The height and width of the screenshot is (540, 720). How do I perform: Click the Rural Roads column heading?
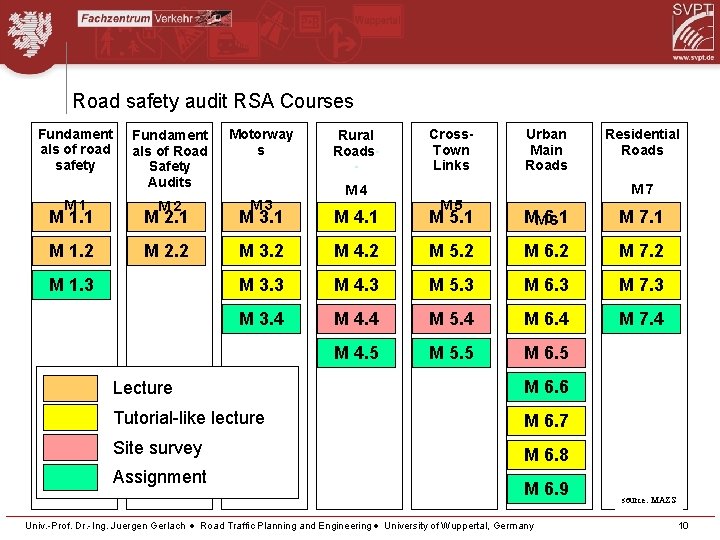tap(354, 143)
